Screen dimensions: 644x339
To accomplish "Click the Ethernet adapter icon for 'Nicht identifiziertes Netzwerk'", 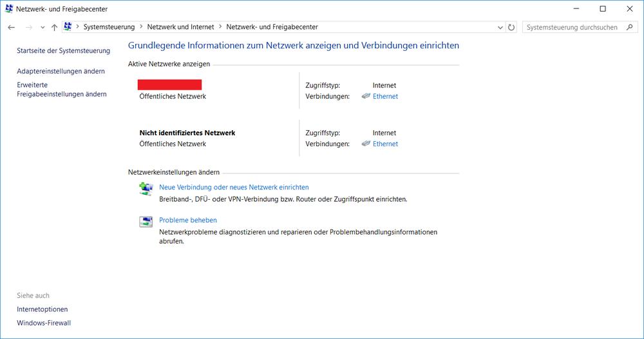I will tap(366, 144).
